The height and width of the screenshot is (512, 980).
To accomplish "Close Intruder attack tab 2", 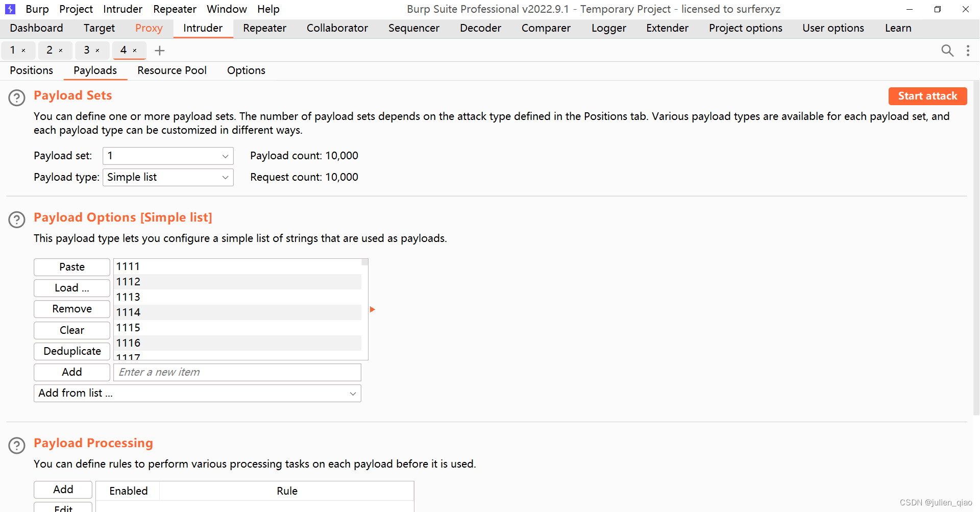I will click(61, 51).
